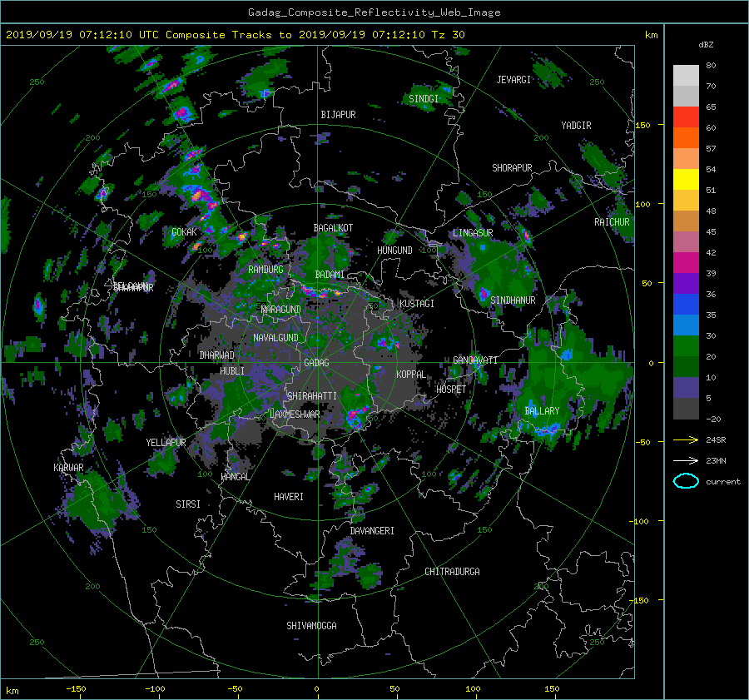Image resolution: width=749 pixels, height=700 pixels.
Task: Click the -20 value on the dBZ scale
Action: tap(713, 419)
